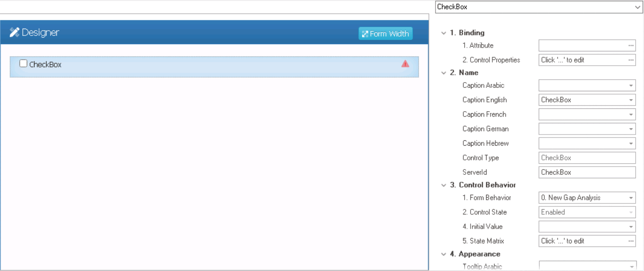
Task: Tick the CheckBox control in designer
Action: (23, 63)
